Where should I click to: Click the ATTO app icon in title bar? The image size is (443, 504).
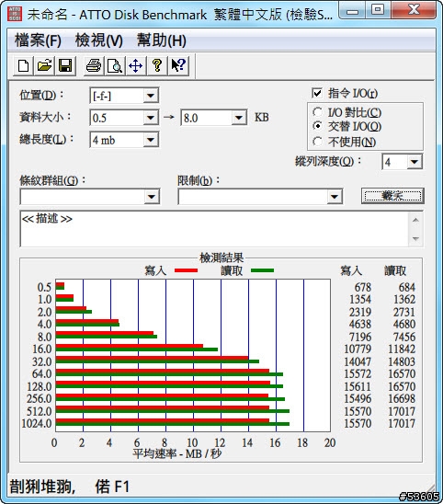15,14
